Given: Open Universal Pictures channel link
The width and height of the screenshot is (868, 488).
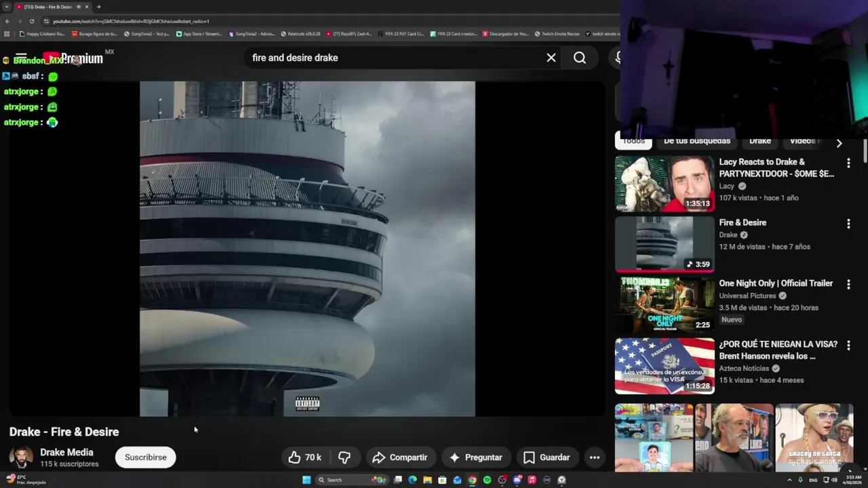Looking at the screenshot, I should 747,296.
